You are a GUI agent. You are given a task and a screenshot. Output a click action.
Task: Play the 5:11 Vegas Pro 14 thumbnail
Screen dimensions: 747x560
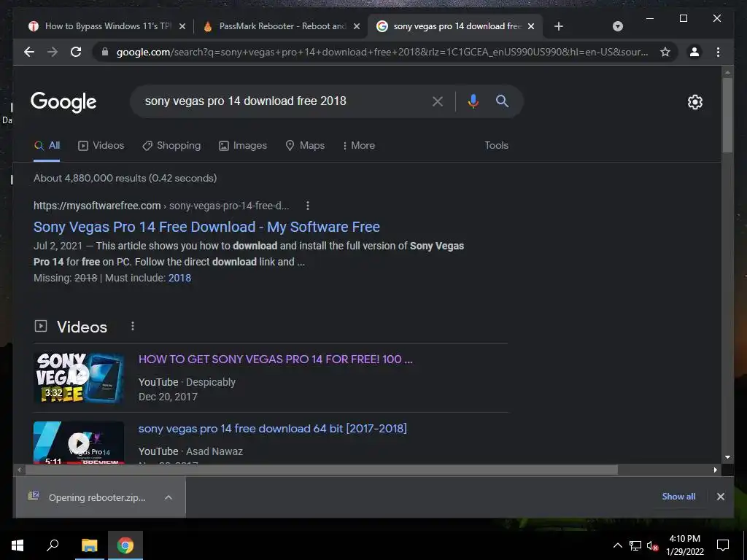(x=79, y=443)
